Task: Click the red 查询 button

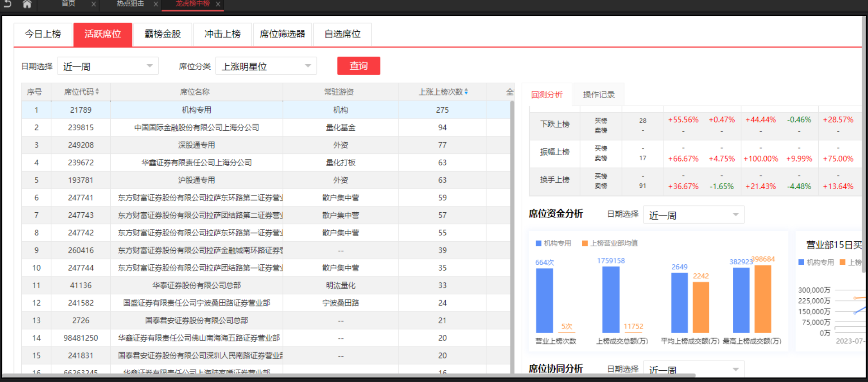Action: [359, 66]
